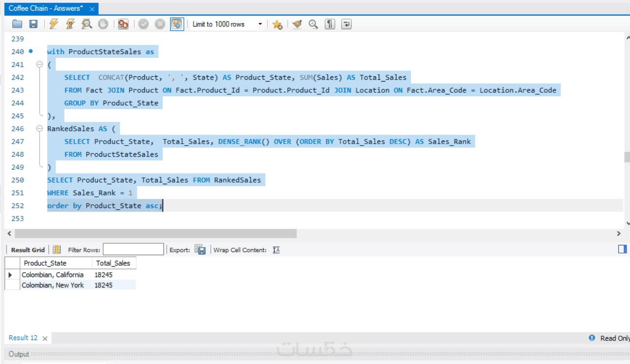Select the 18245 cell in the New York row
The image size is (630, 364).
(114, 285)
